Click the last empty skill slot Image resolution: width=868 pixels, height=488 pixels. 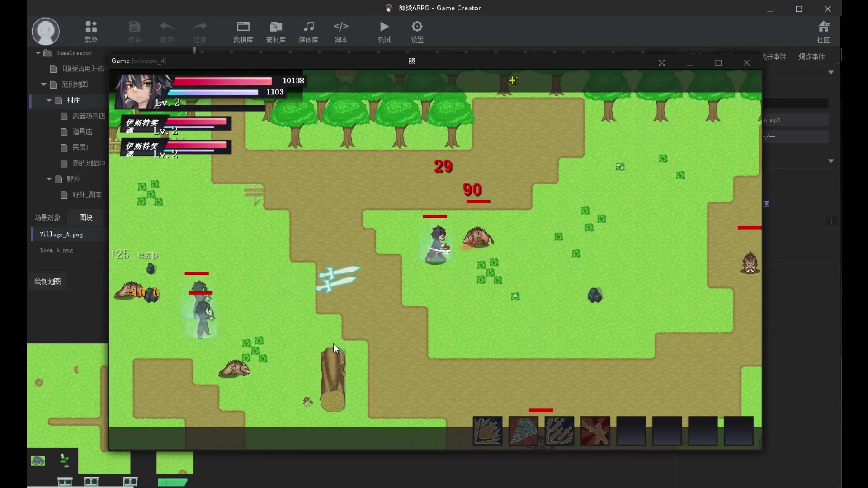coord(739,431)
